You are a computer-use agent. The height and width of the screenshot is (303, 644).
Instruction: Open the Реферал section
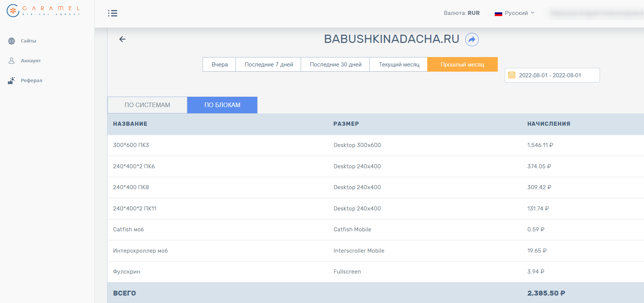pyautogui.click(x=31, y=80)
